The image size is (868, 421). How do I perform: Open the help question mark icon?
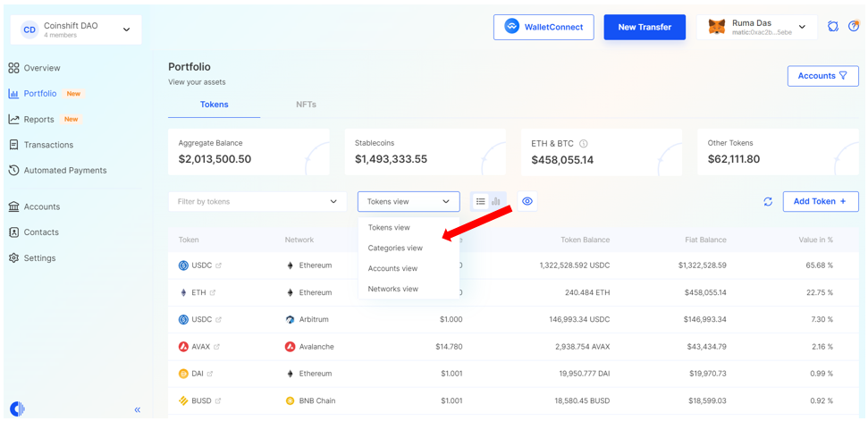pos(854,27)
